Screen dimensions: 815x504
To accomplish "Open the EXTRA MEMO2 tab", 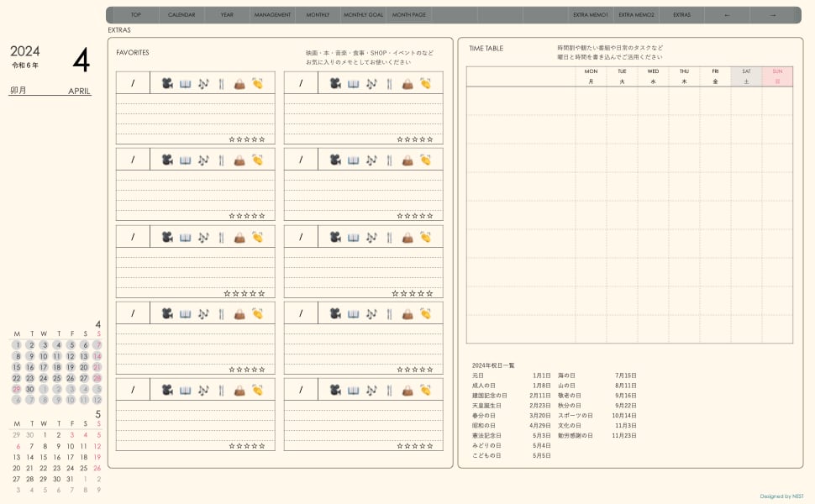I will pos(636,15).
